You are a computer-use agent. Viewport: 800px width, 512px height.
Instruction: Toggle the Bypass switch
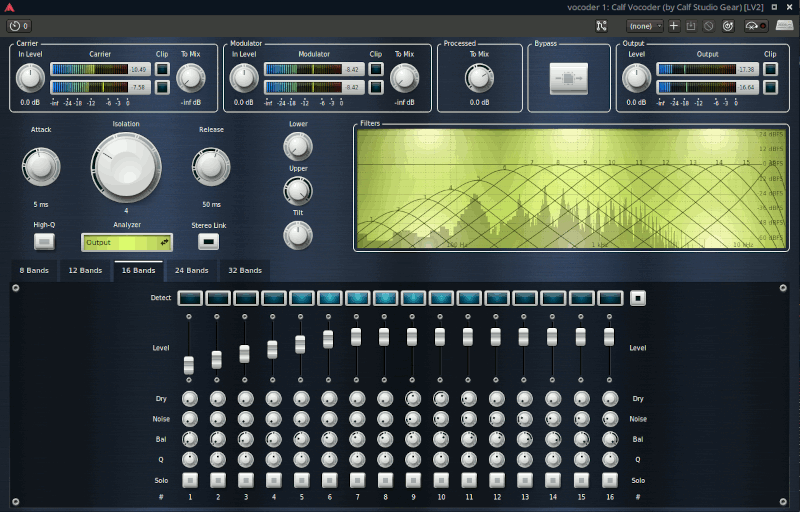point(569,78)
